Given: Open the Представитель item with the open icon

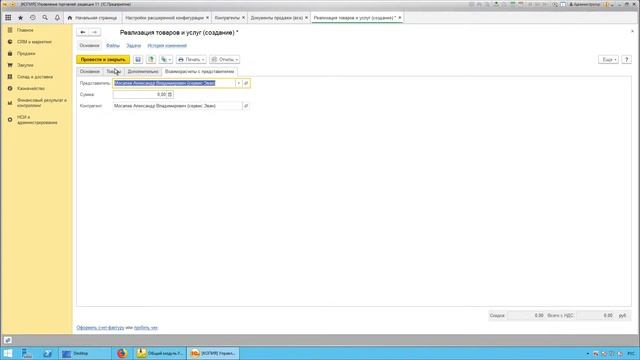Looking at the screenshot, I should (246, 83).
